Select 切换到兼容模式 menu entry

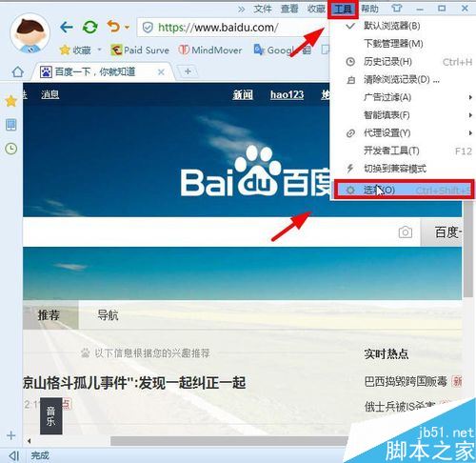pyautogui.click(x=403, y=169)
